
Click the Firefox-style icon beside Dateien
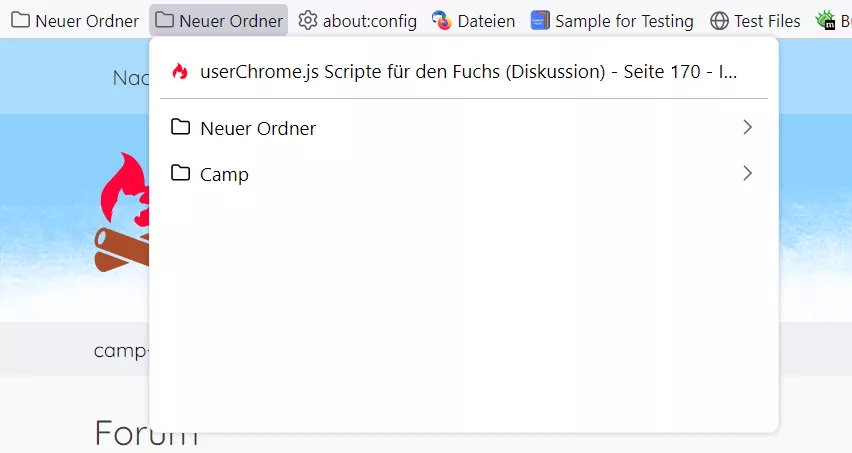(x=442, y=21)
